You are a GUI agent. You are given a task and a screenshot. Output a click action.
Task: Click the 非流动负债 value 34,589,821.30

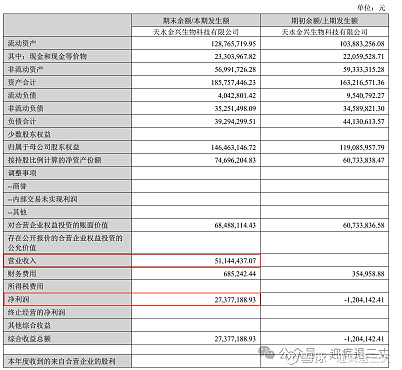click(364, 108)
